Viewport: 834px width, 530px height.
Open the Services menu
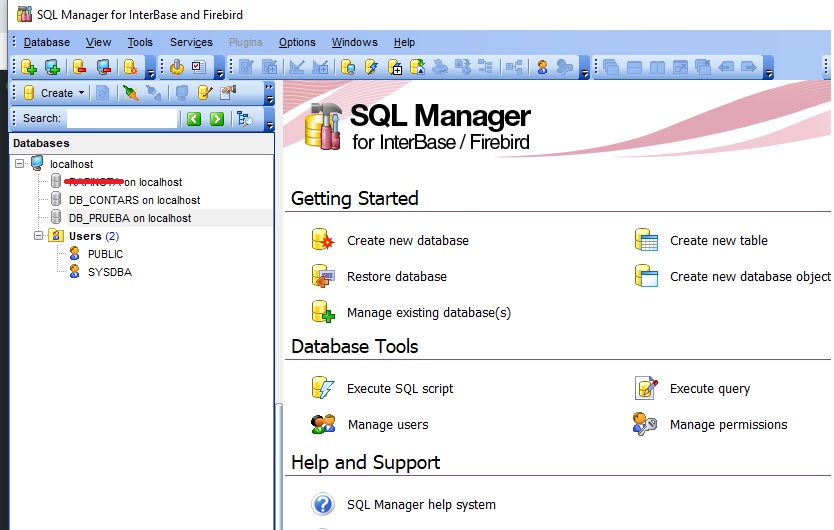[191, 42]
